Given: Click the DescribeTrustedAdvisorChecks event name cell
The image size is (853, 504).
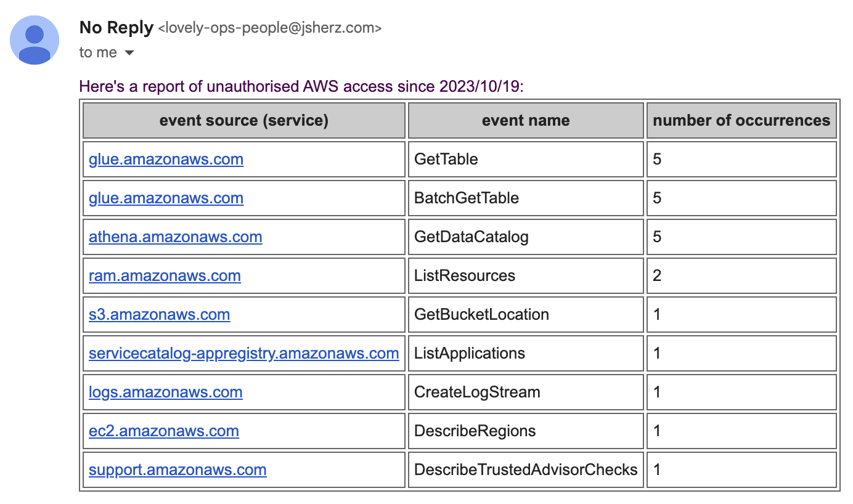Looking at the screenshot, I should 525,470.
